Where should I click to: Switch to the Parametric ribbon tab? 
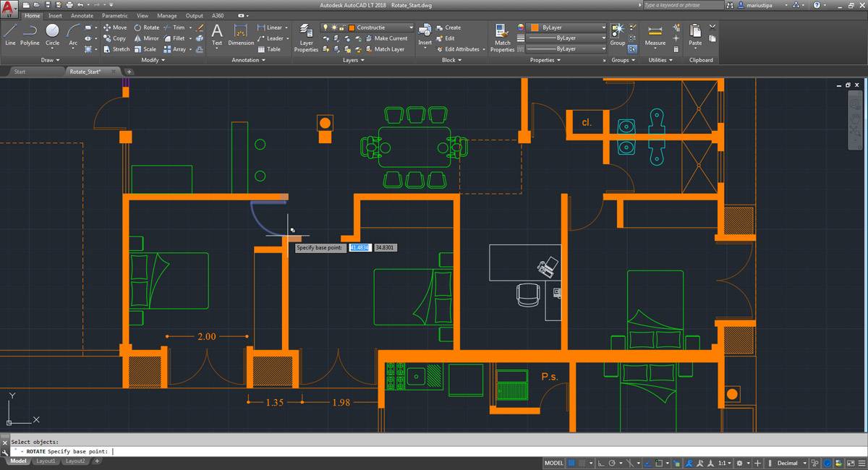point(114,15)
